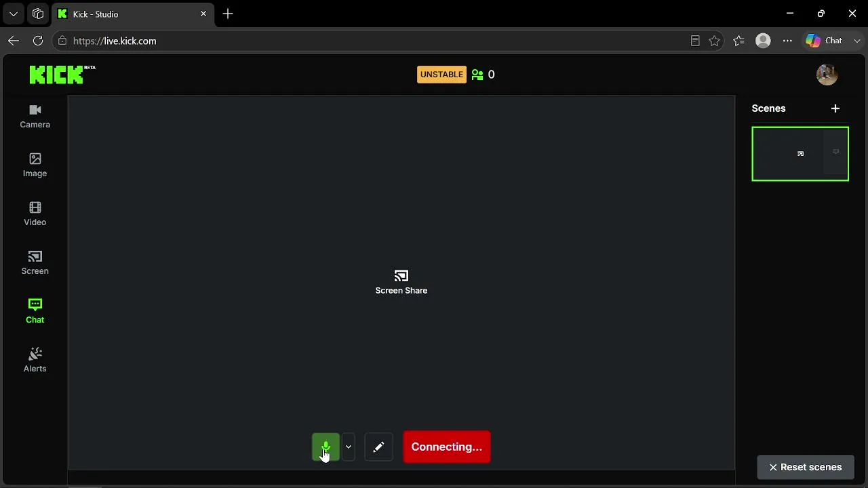Open browser settings and more menu

pos(787,41)
